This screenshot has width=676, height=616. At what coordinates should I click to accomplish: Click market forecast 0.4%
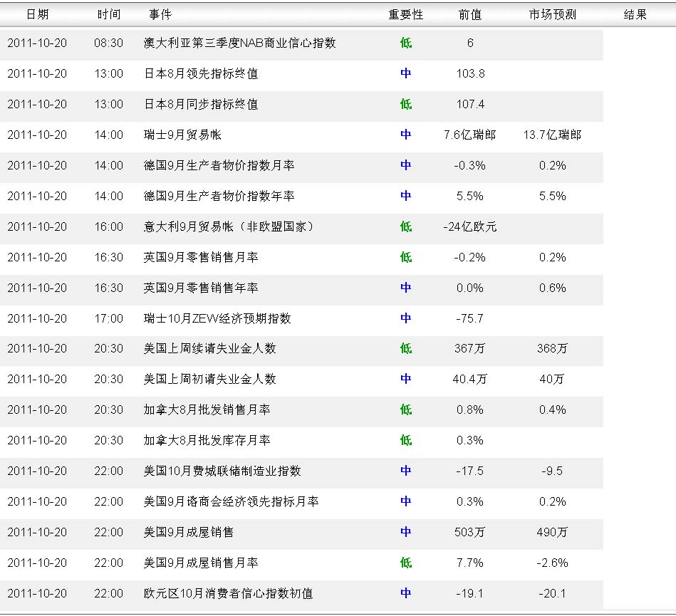[x=552, y=409]
